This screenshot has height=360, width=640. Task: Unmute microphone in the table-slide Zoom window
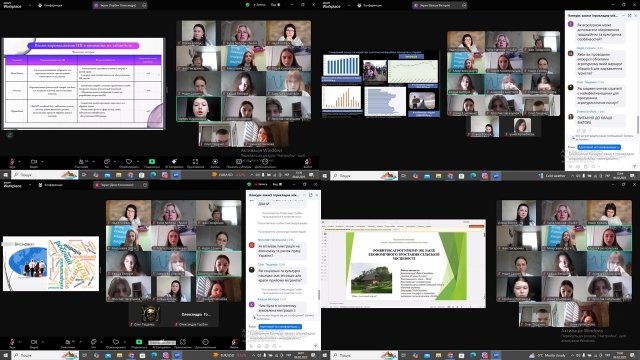tap(12, 162)
